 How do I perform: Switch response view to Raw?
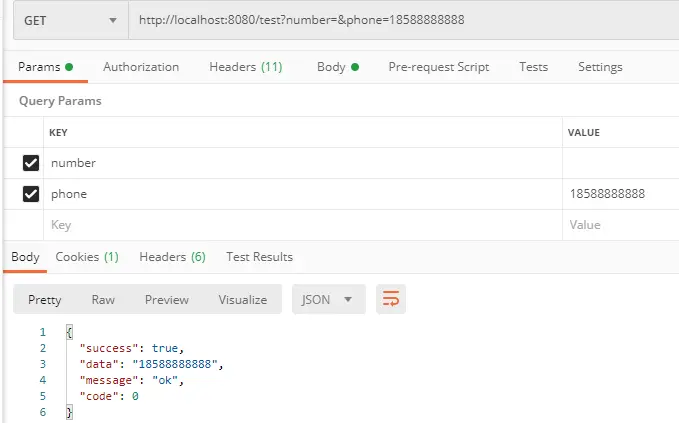coord(103,300)
